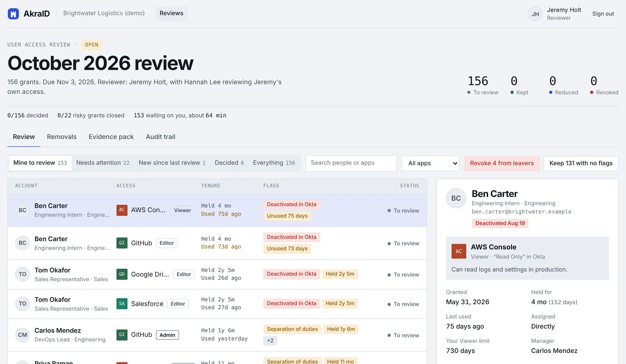
Task: Click 'Used 26d ago' tenure text
Action: click(x=221, y=278)
